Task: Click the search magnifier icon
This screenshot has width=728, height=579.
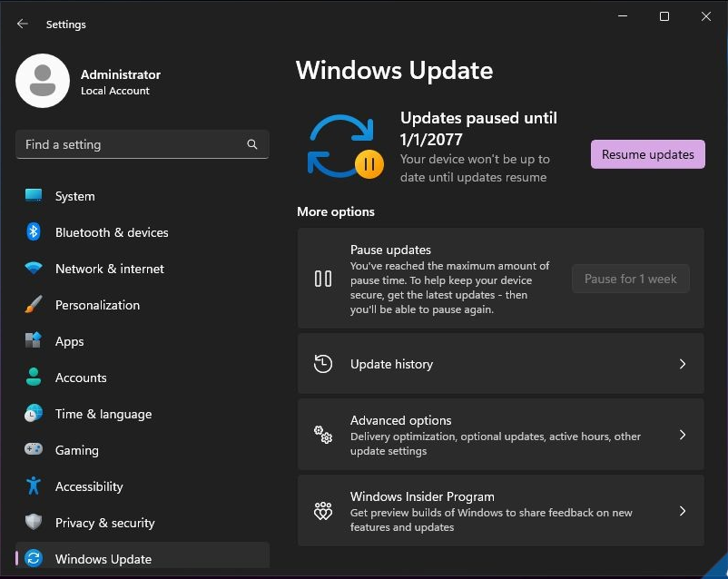Action: pos(252,144)
